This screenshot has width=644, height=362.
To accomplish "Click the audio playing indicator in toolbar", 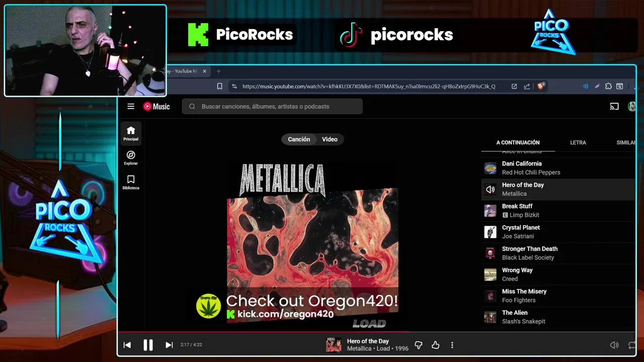I will click(586, 86).
